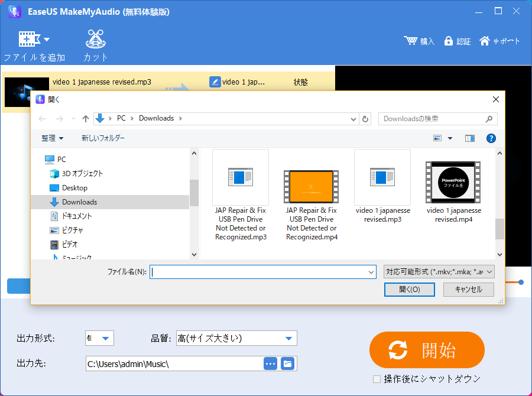Click the file list scroll-down arrow
532x396 pixels.
(x=499, y=255)
